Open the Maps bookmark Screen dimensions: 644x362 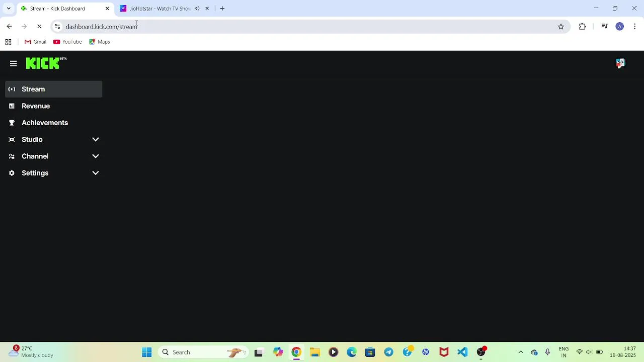[x=100, y=42]
